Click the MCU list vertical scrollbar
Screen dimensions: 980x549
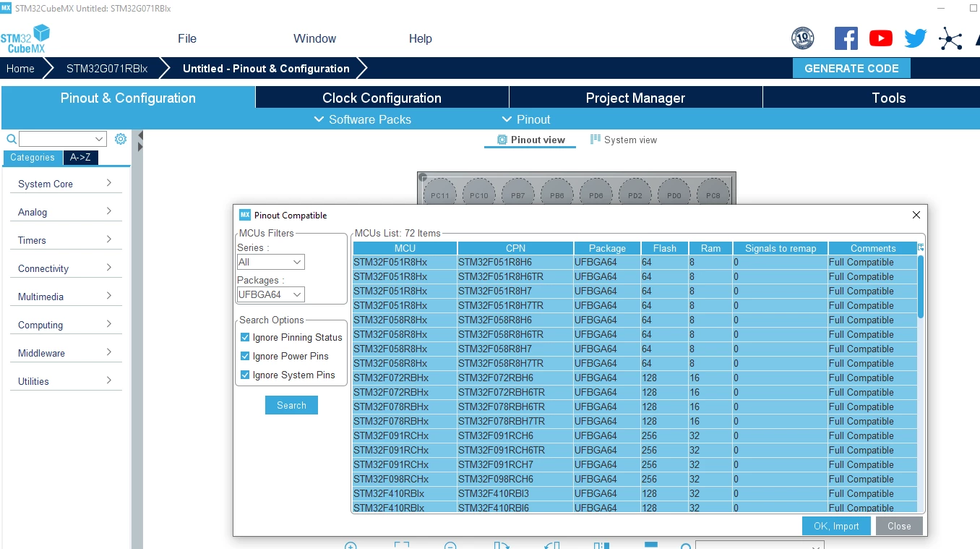(x=921, y=286)
